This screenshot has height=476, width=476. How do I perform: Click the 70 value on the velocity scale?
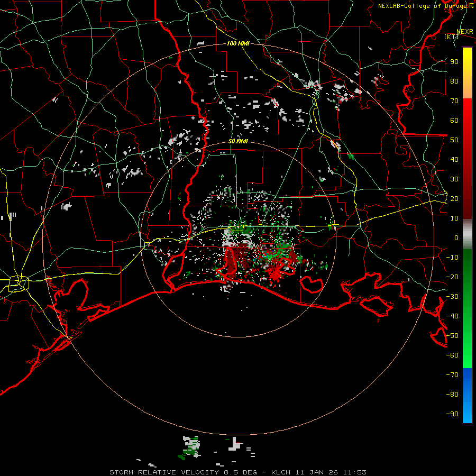[454, 101]
